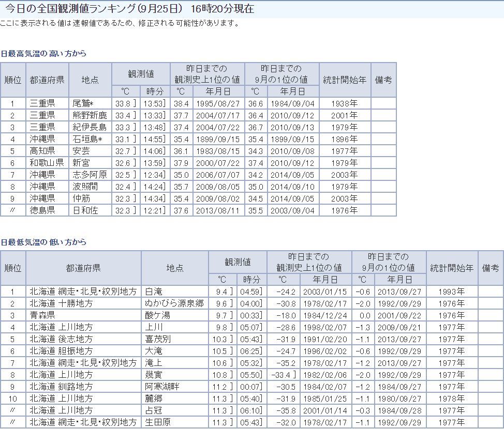Click the observation time '13:53]'
Viewport: 504px width, 429px height.
click(155, 103)
